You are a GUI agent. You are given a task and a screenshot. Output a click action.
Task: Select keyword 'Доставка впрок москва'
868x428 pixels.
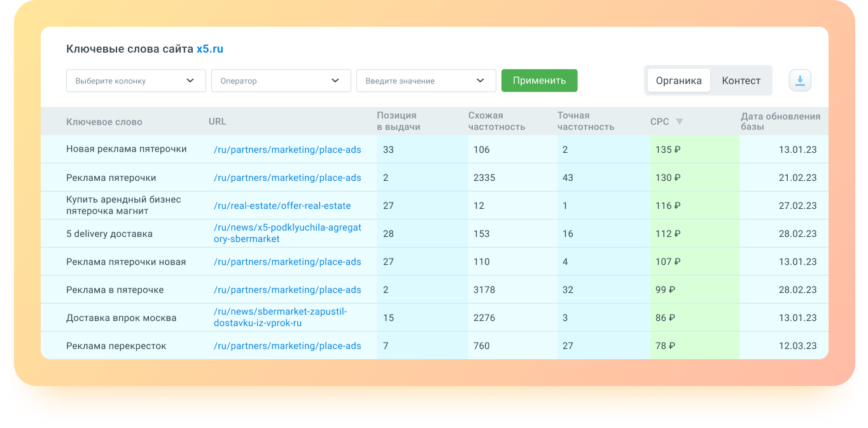click(x=122, y=318)
